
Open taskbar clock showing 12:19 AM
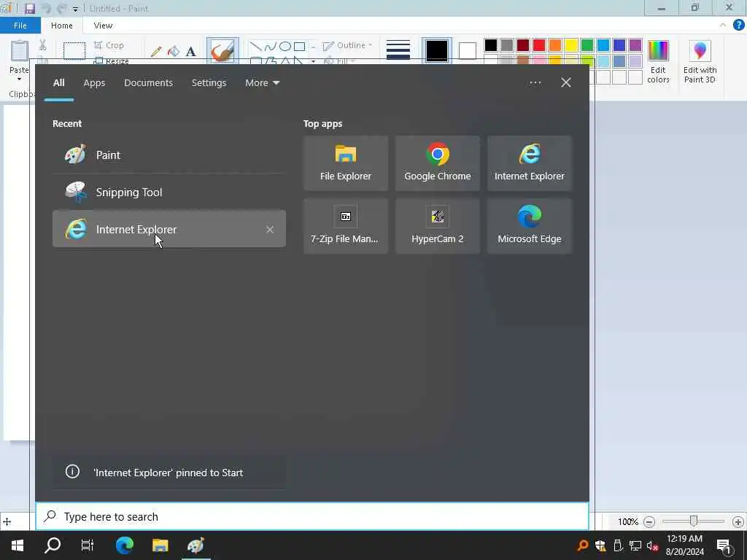click(684, 545)
